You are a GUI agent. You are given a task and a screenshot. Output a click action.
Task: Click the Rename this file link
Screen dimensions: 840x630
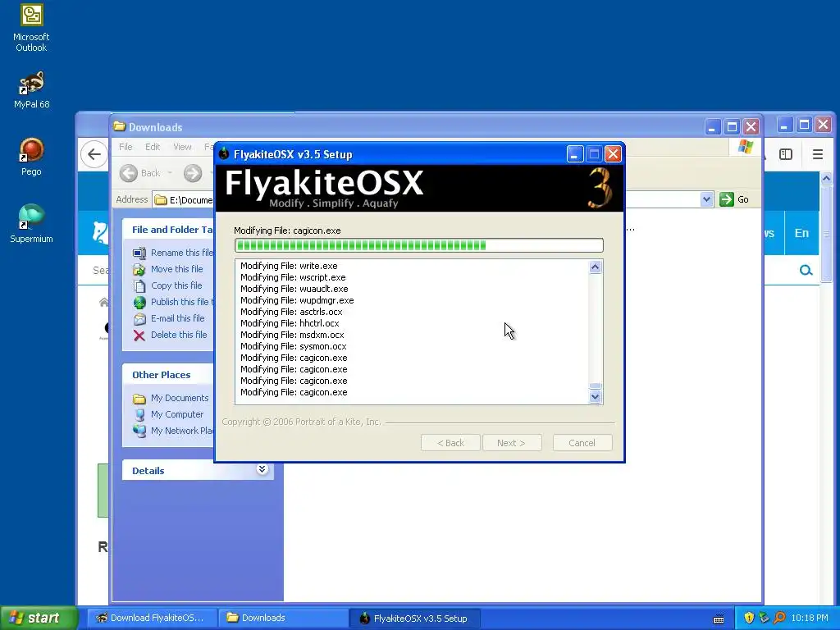click(x=182, y=253)
